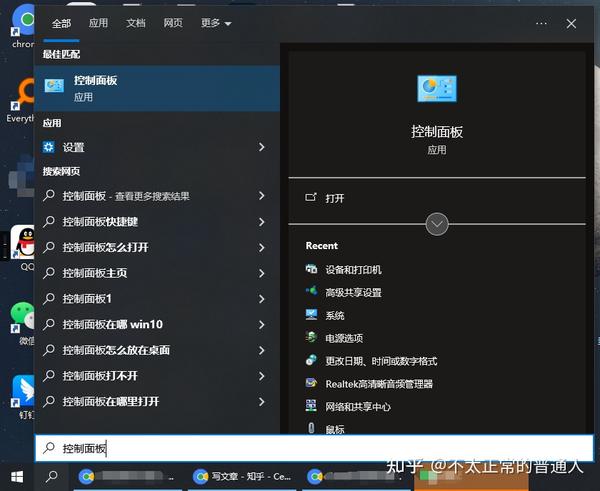This screenshot has width=600, height=491.
Task: Open 设备和打印机 from Recent
Action: pyautogui.click(x=353, y=270)
